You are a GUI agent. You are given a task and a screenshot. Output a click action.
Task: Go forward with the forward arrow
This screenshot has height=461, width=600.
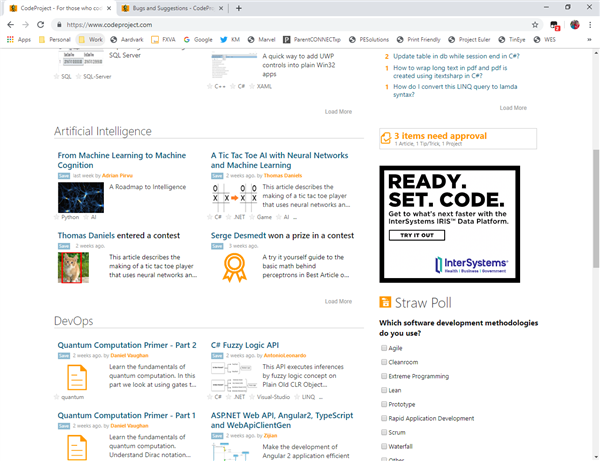click(x=25, y=25)
